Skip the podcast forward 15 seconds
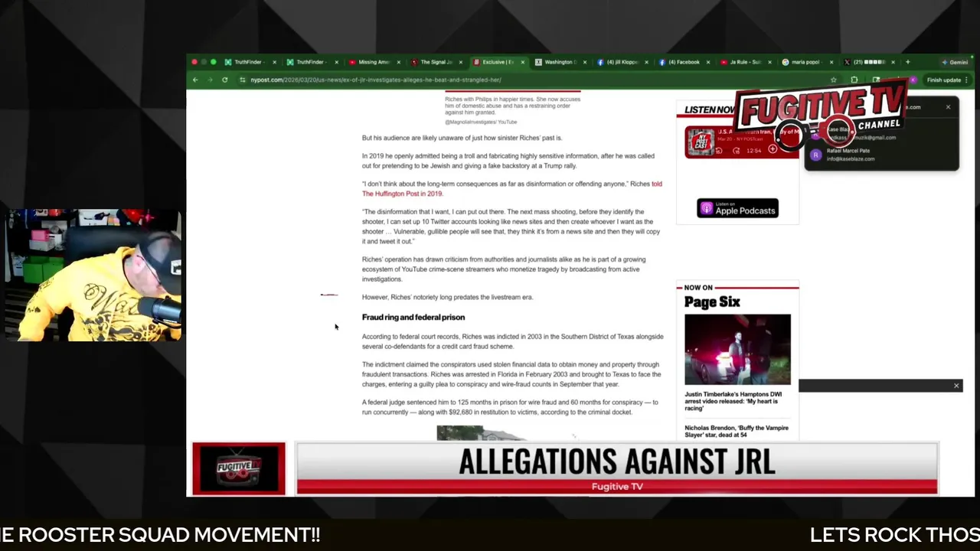Image resolution: width=980 pixels, height=551 pixels. click(737, 150)
